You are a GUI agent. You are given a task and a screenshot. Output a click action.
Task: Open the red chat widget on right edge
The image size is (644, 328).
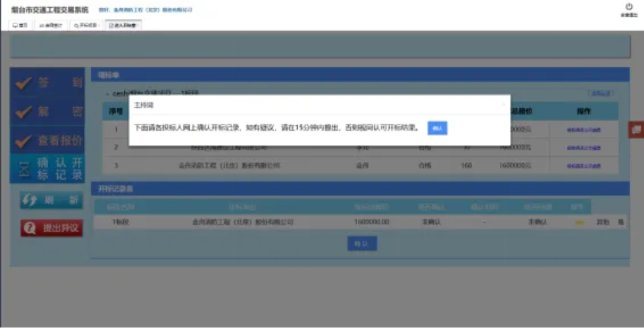[636, 129]
